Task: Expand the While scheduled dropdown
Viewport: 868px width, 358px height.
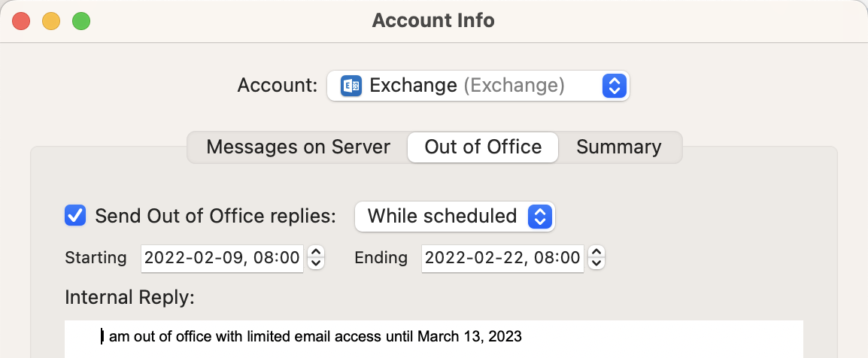Action: (x=540, y=217)
